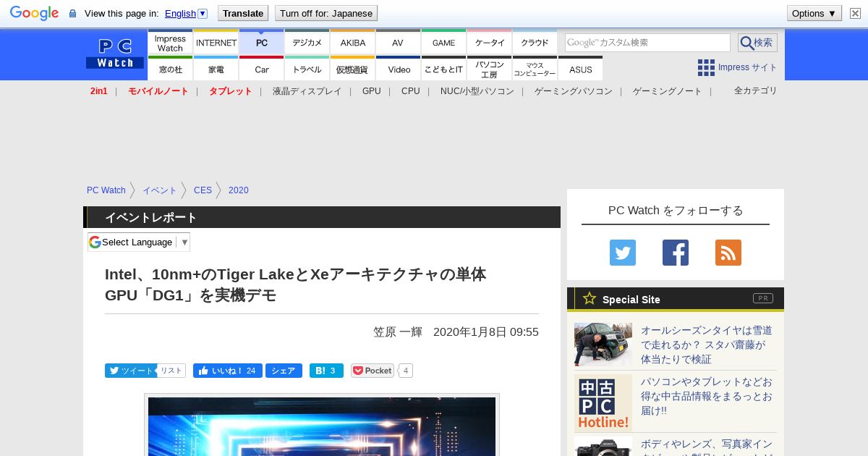Click the イベント breadcrumb link

click(159, 190)
